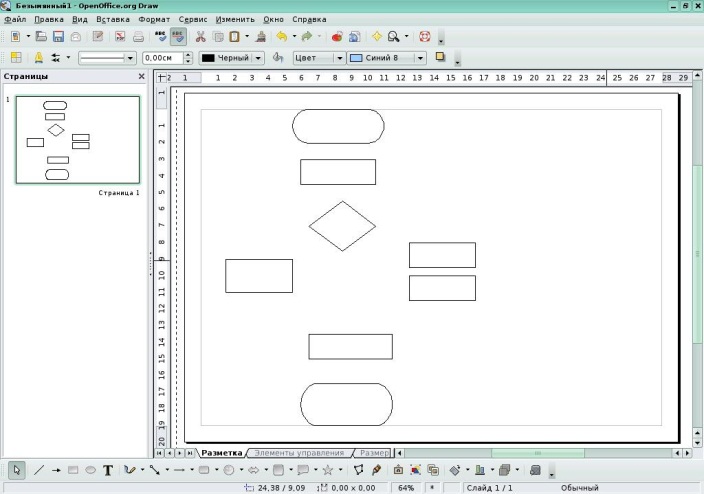Image resolution: width=704 pixels, height=494 pixels.
Task: Click the Rotate effects tool icon
Action: [x=455, y=470]
